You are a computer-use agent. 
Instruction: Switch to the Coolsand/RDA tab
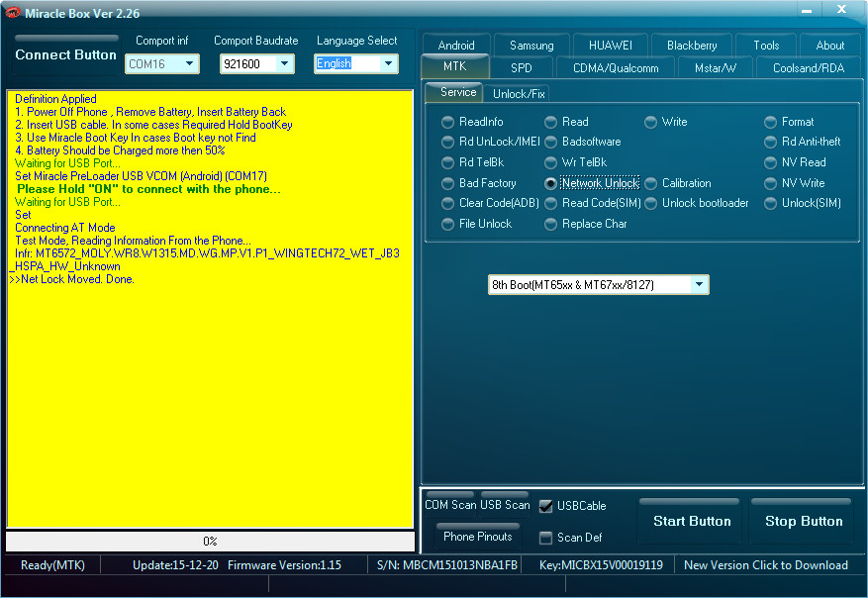pos(809,68)
